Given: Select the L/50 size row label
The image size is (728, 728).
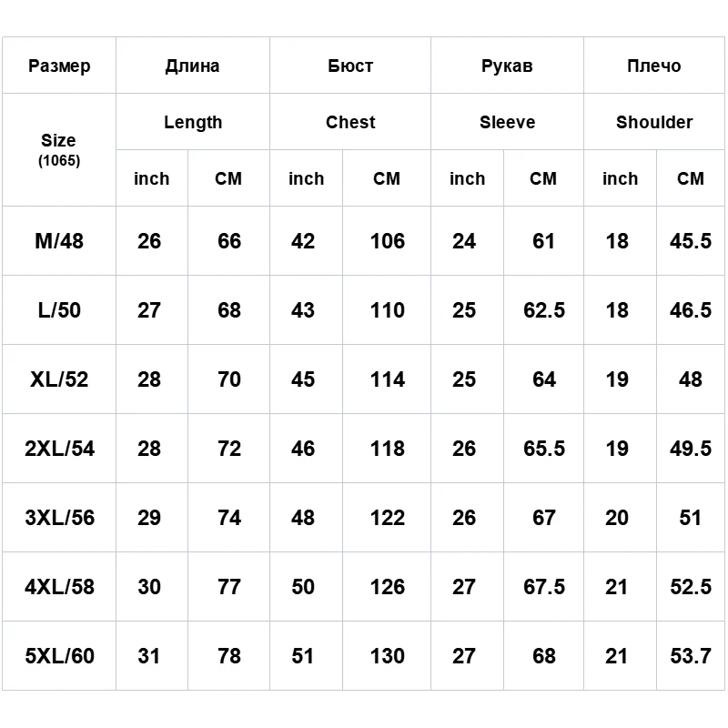Looking at the screenshot, I should [x=59, y=310].
